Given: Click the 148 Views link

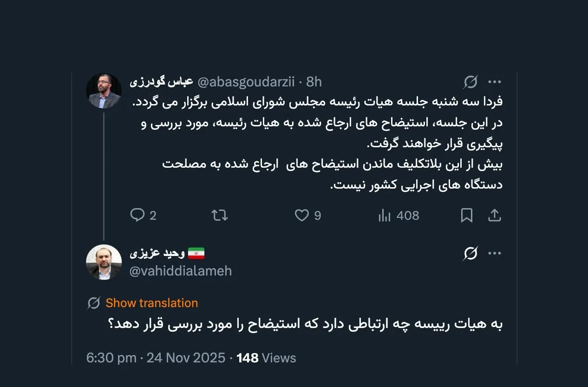Looking at the screenshot, I should pyautogui.click(x=265, y=358).
